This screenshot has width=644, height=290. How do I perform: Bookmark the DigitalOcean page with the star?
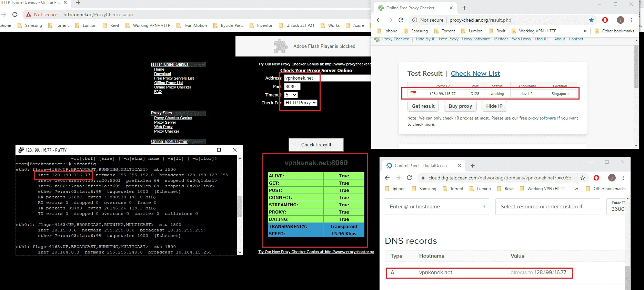583,178
